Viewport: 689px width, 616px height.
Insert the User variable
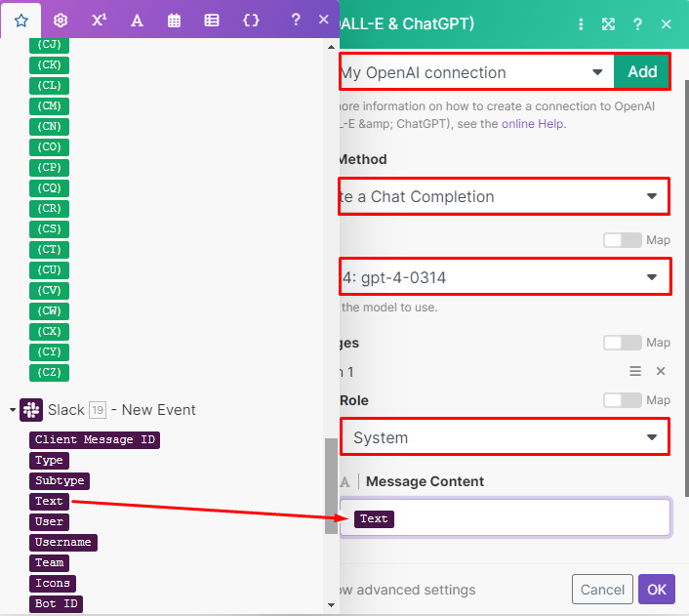coord(49,522)
